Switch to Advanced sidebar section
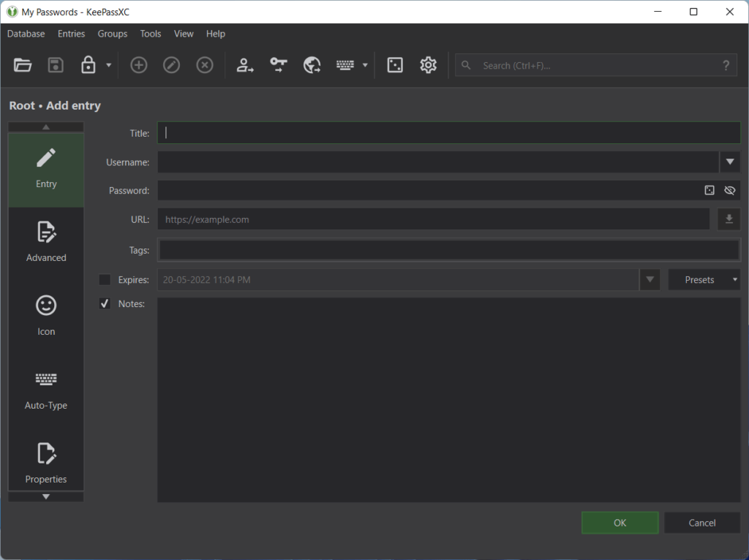 [46, 243]
